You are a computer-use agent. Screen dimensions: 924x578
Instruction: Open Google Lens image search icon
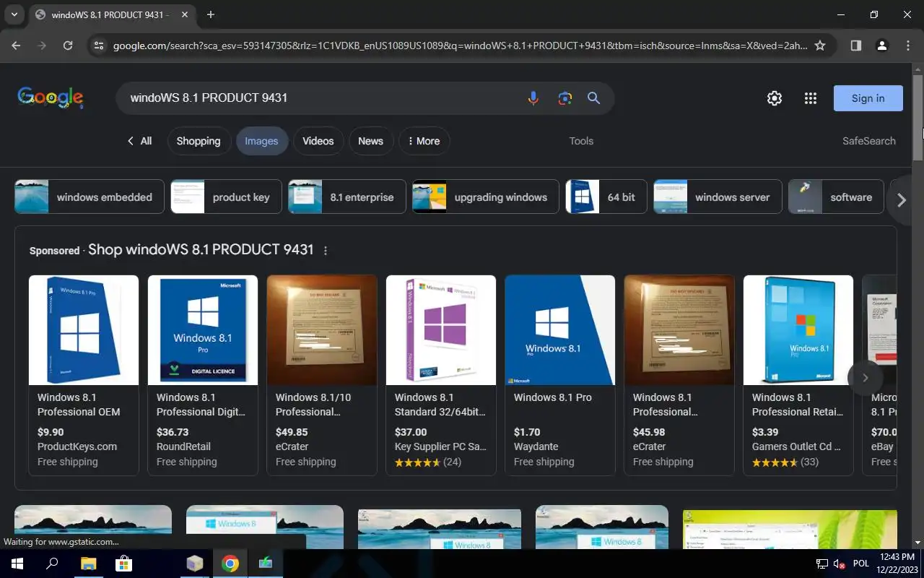point(565,98)
